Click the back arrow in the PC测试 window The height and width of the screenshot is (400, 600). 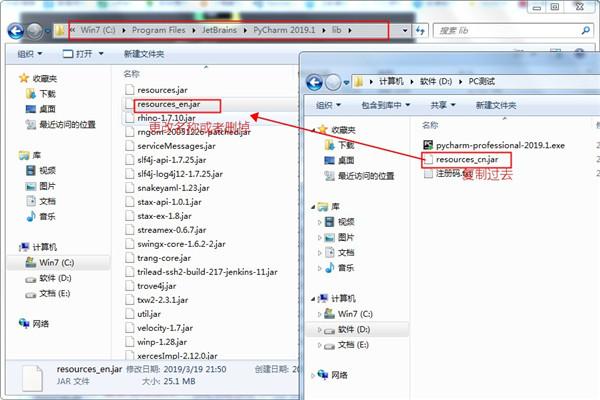tap(315, 82)
